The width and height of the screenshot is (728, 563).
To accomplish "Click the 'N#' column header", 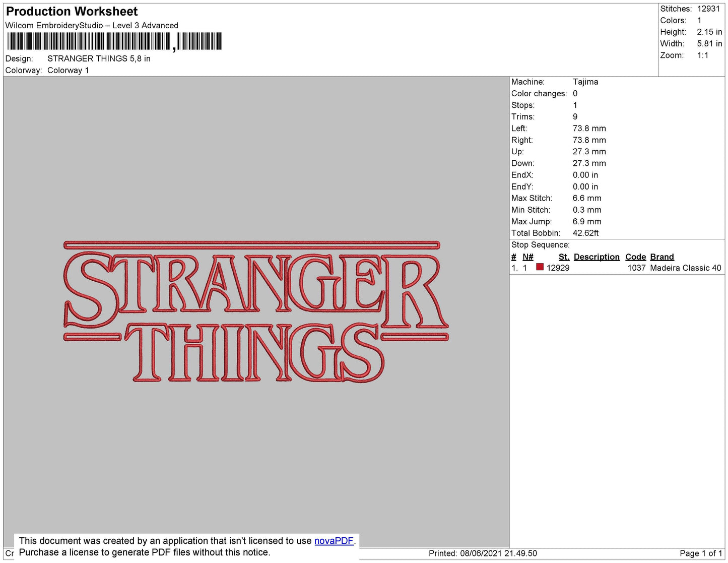I will [528, 257].
